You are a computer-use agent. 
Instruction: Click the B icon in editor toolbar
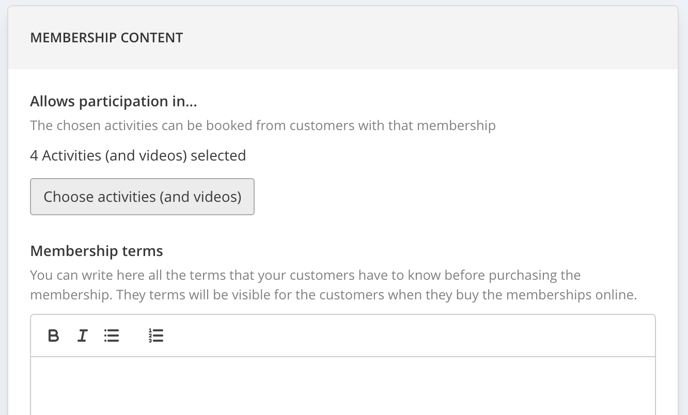pos(53,336)
